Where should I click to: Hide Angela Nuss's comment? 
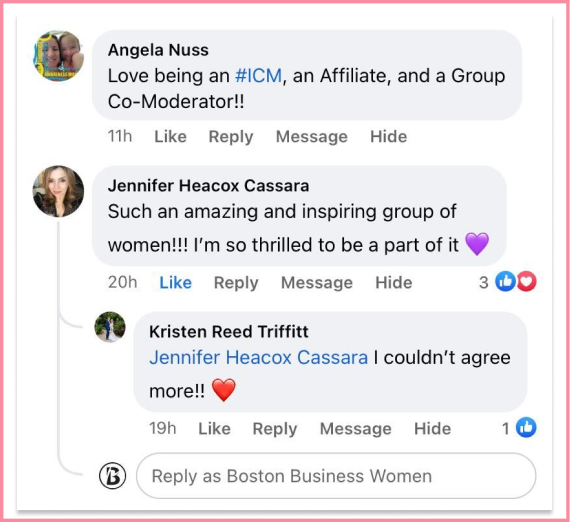tap(388, 137)
